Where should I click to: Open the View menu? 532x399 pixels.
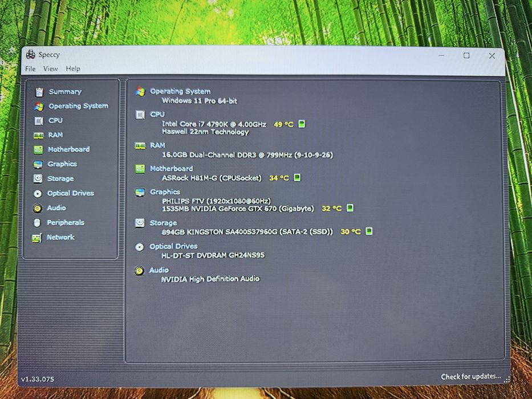pos(51,68)
